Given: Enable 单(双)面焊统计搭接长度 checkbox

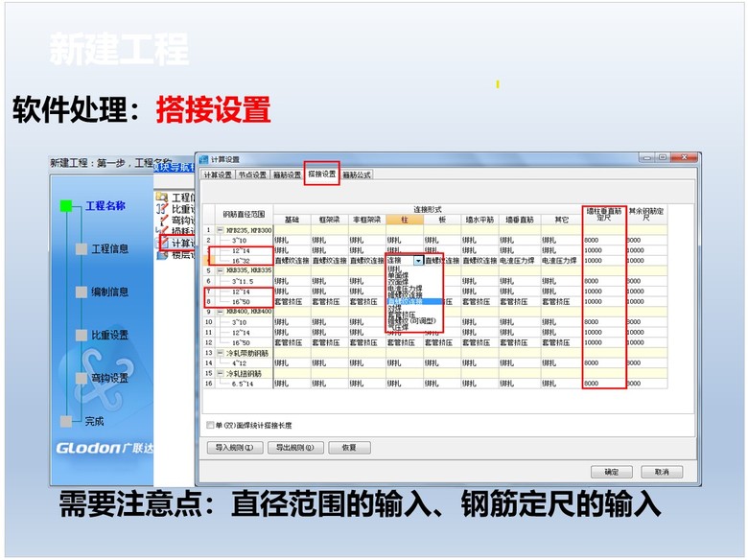Looking at the screenshot, I should coord(211,425).
